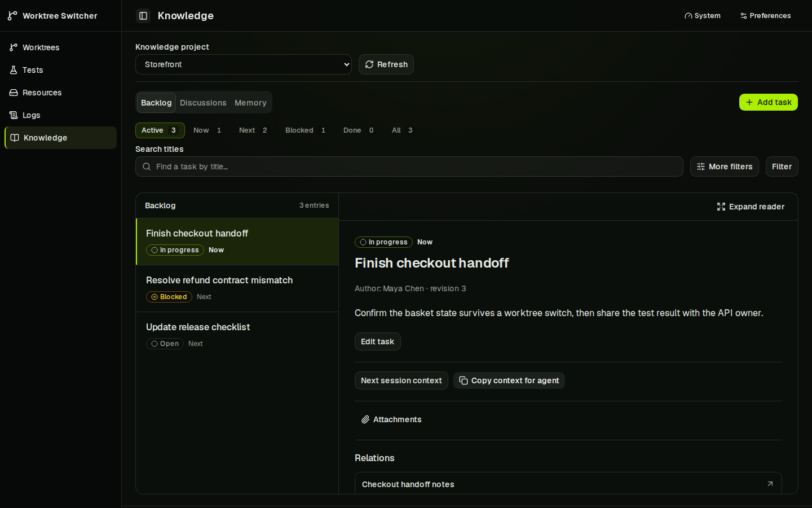Click the plus icon on Add task

749,102
